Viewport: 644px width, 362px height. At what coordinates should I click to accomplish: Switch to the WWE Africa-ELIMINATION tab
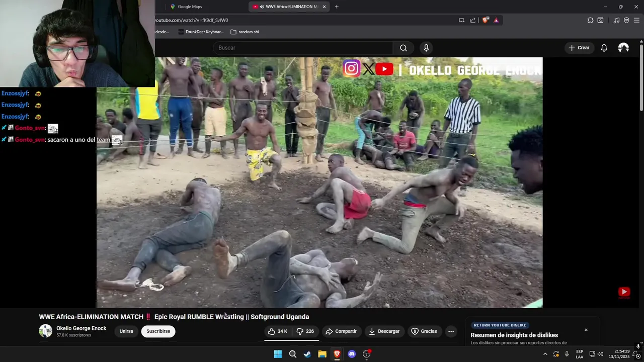(x=288, y=7)
